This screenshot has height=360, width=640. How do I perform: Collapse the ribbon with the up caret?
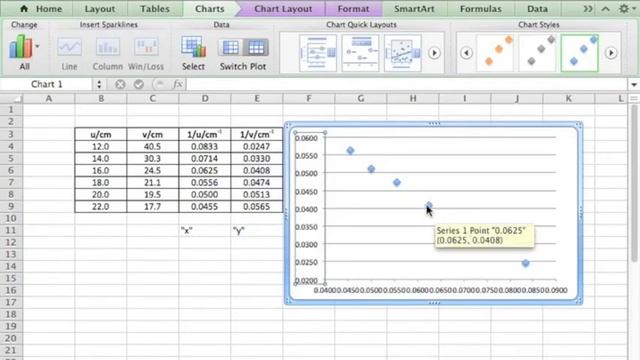pyautogui.click(x=605, y=9)
